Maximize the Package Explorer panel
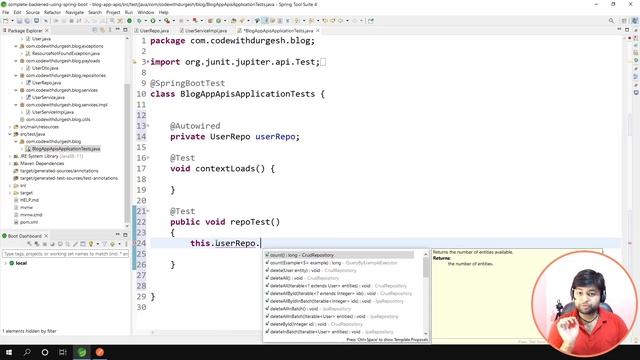This screenshot has width=640, height=360. [125, 30]
